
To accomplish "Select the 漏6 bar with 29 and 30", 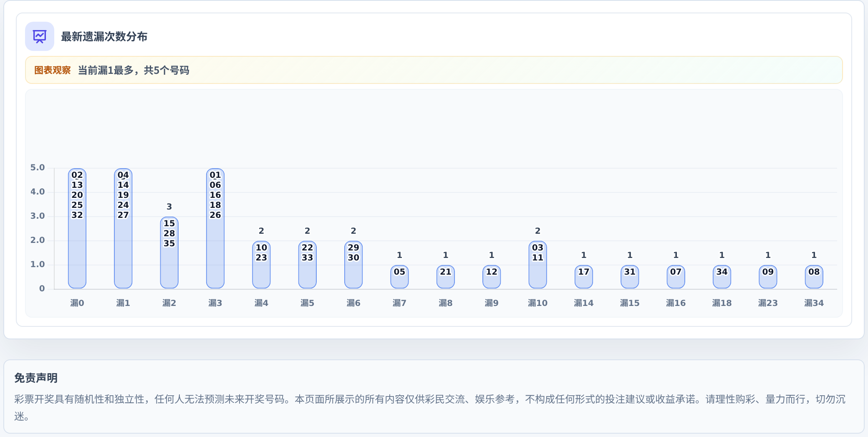I will (x=353, y=265).
